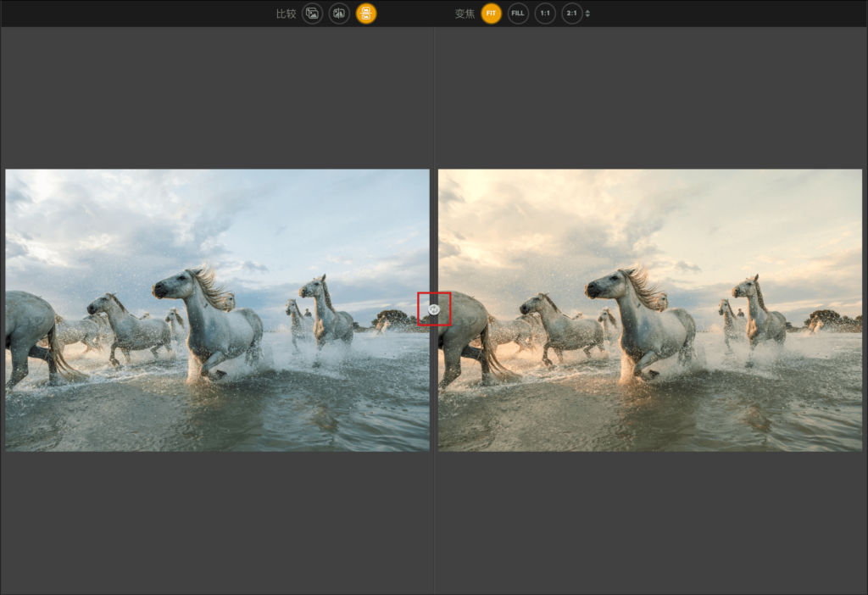Viewport: 868px width, 595px height.
Task: Choose the 2:1 zoom level
Action: (x=572, y=14)
